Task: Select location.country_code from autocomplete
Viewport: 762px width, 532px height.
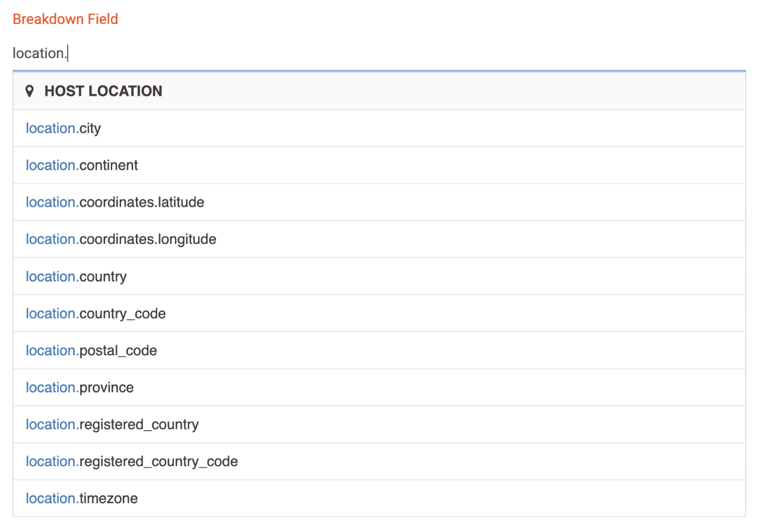Action: pos(96,314)
